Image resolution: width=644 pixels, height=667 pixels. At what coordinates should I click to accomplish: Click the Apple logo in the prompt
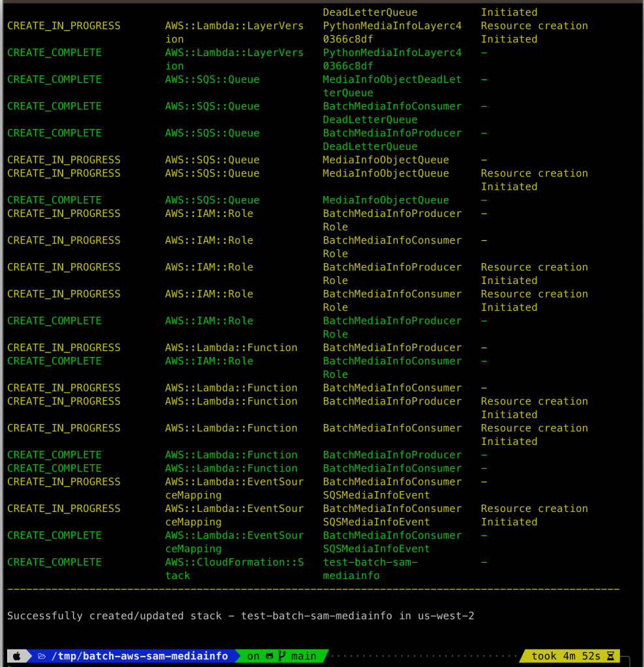pos(16,656)
